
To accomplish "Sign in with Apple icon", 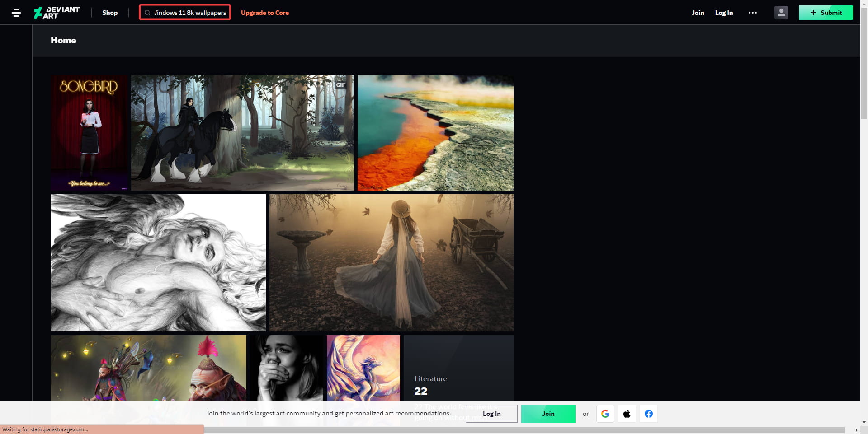I will tap(627, 414).
